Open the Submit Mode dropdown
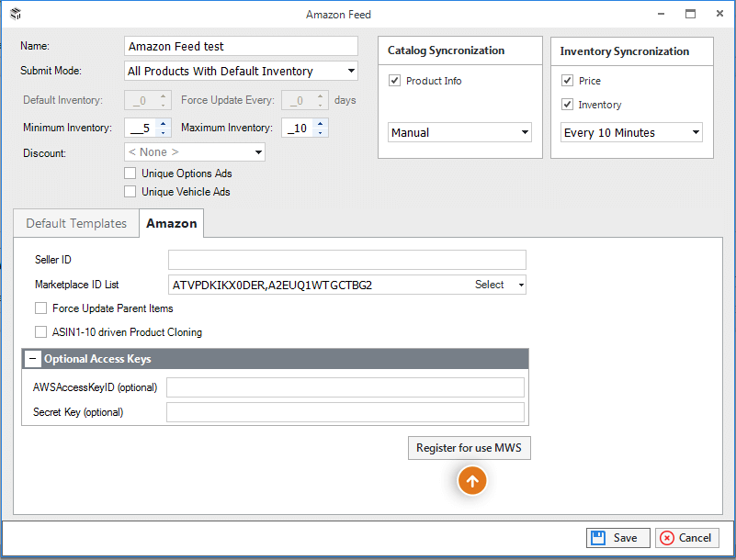 [x=351, y=71]
